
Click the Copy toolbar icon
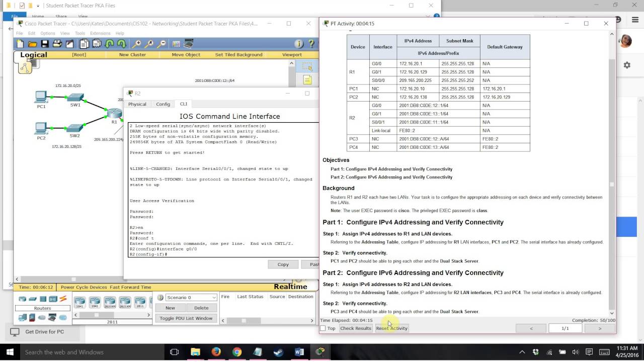point(84,44)
